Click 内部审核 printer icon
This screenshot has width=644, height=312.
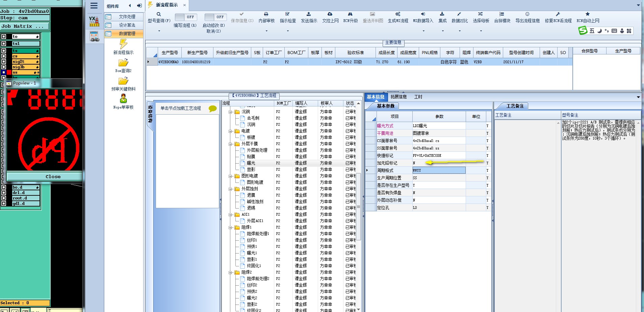[x=266, y=14]
